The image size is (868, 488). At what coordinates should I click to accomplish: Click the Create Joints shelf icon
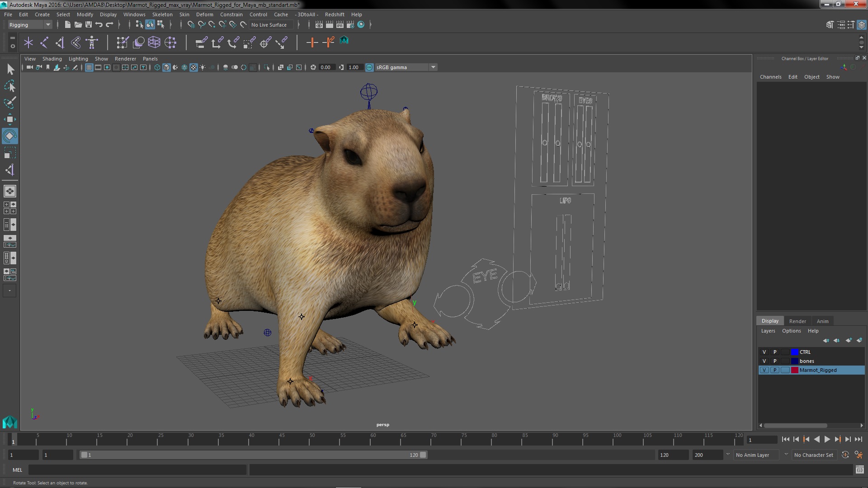44,42
